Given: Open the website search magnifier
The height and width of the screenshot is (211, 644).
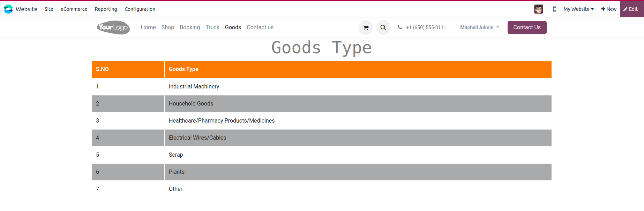Looking at the screenshot, I should point(383,28).
